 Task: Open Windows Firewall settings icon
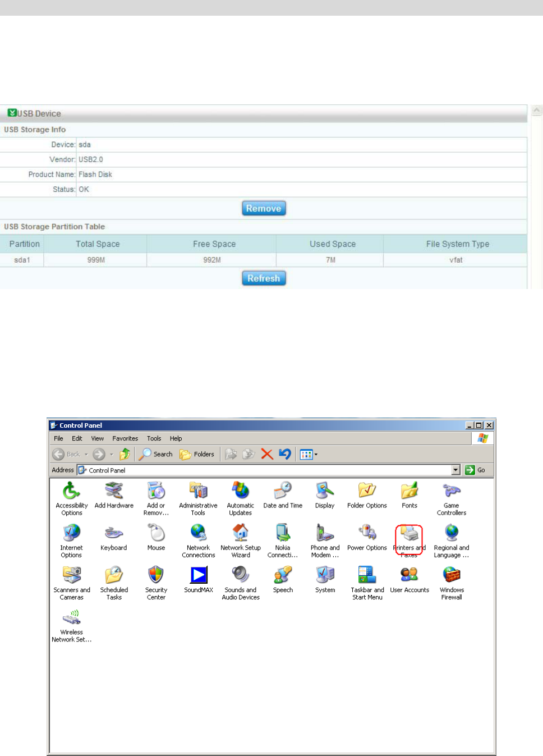(x=452, y=583)
